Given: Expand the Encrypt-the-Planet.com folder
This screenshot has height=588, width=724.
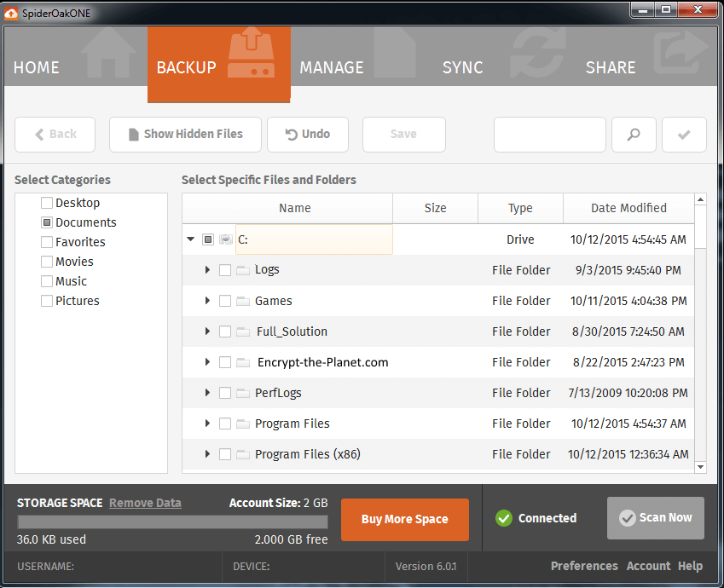Looking at the screenshot, I should pyautogui.click(x=207, y=362).
